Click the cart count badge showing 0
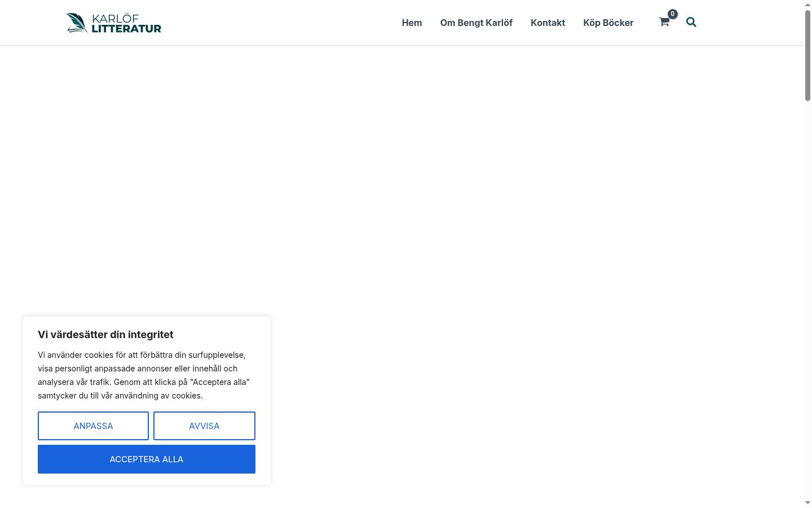The height and width of the screenshot is (508, 812). point(673,14)
